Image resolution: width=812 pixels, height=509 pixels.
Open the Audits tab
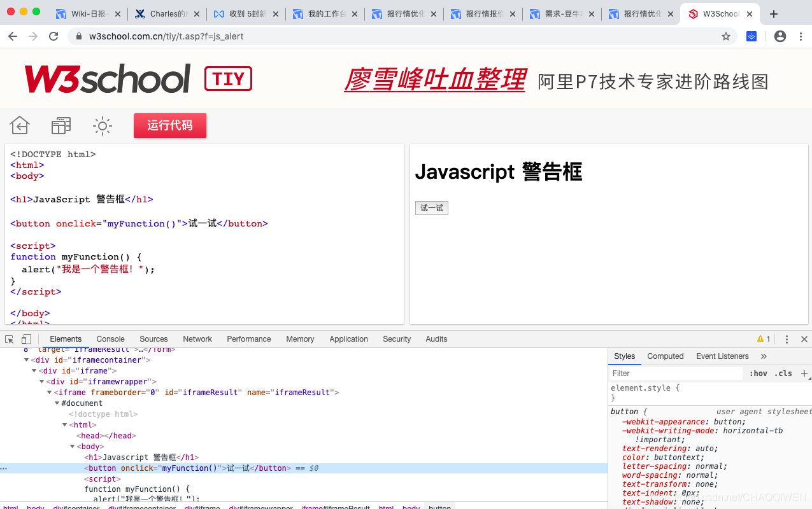pos(436,339)
